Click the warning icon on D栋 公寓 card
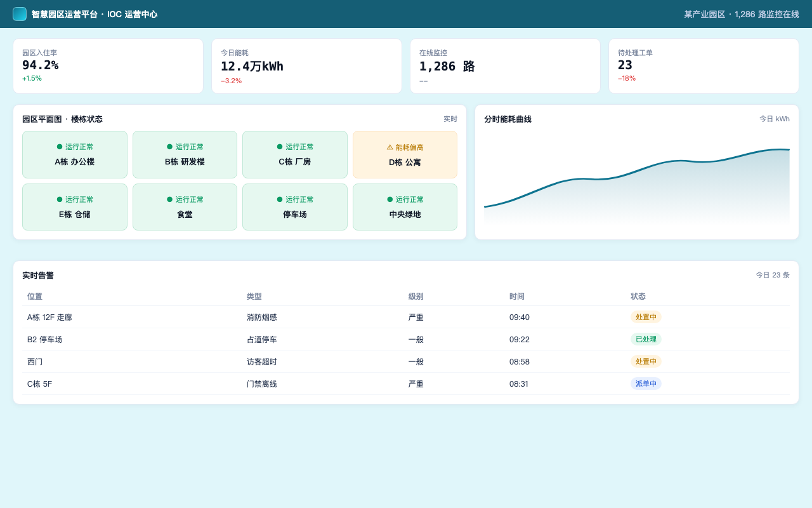Image resolution: width=812 pixels, height=508 pixels. click(390, 147)
